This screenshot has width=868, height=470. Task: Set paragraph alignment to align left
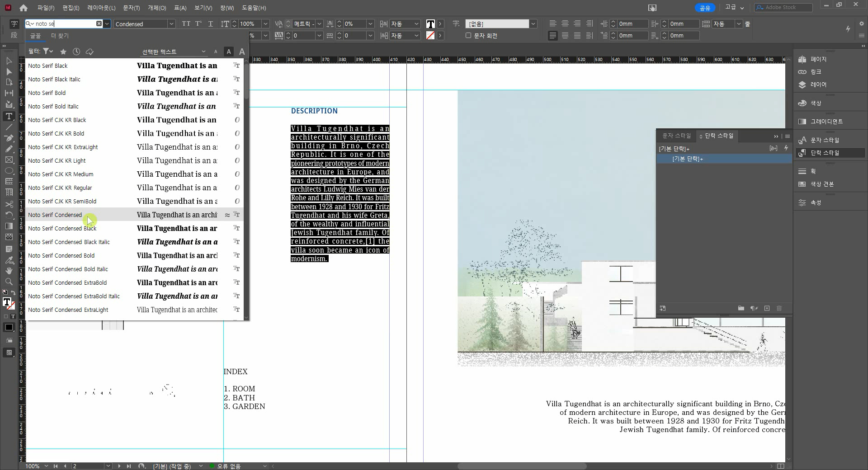[553, 23]
